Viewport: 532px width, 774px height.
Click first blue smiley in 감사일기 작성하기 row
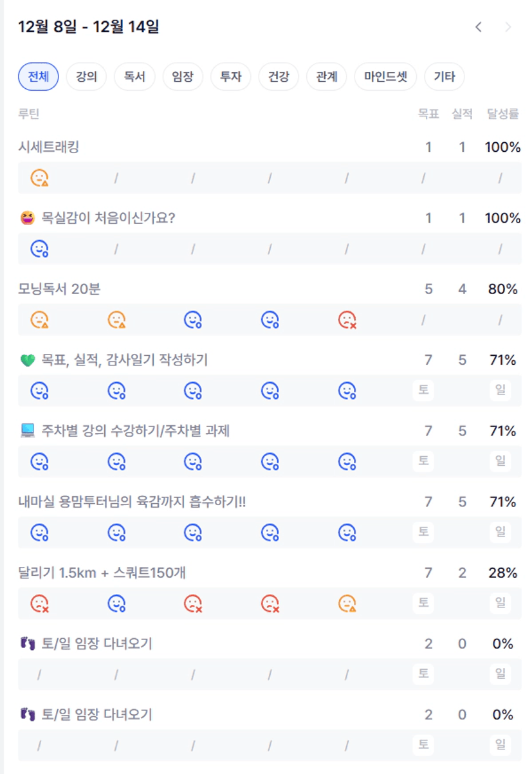click(40, 390)
